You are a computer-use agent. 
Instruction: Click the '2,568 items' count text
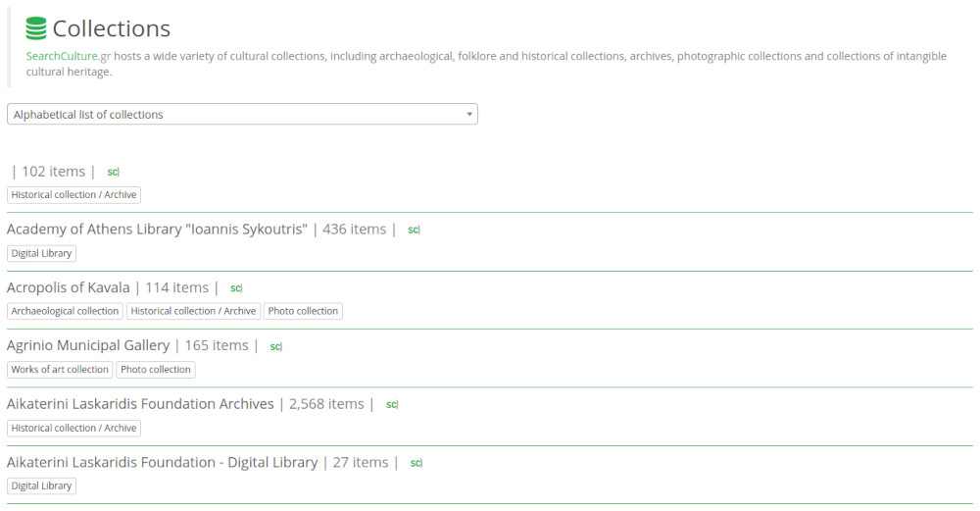(326, 404)
